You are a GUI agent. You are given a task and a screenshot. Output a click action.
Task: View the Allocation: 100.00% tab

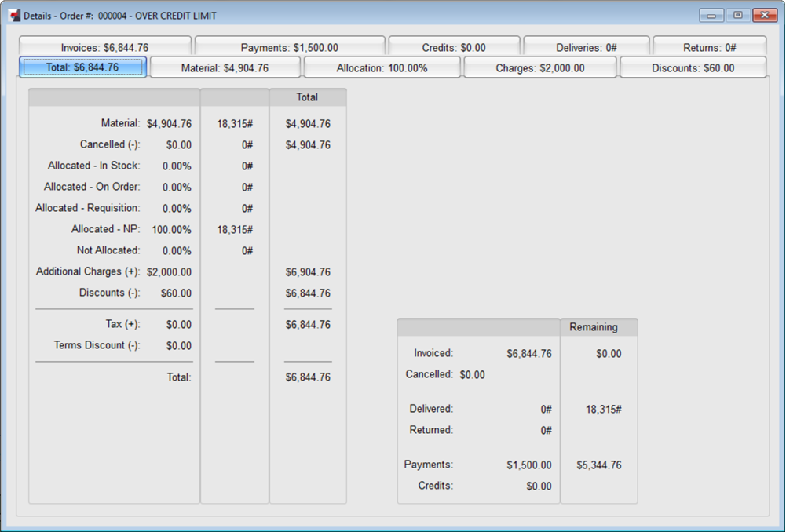382,68
